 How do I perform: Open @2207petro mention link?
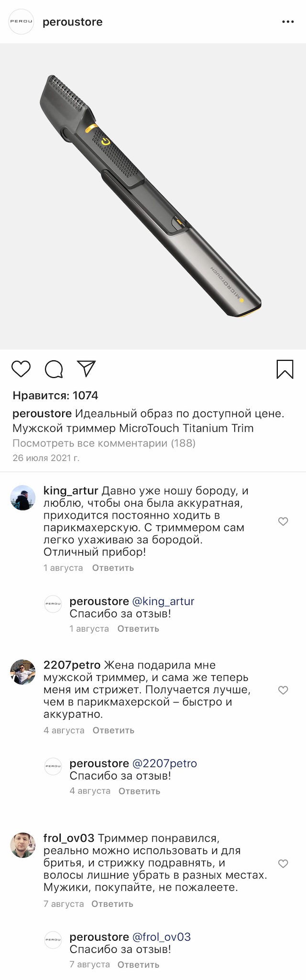pyautogui.click(x=164, y=763)
